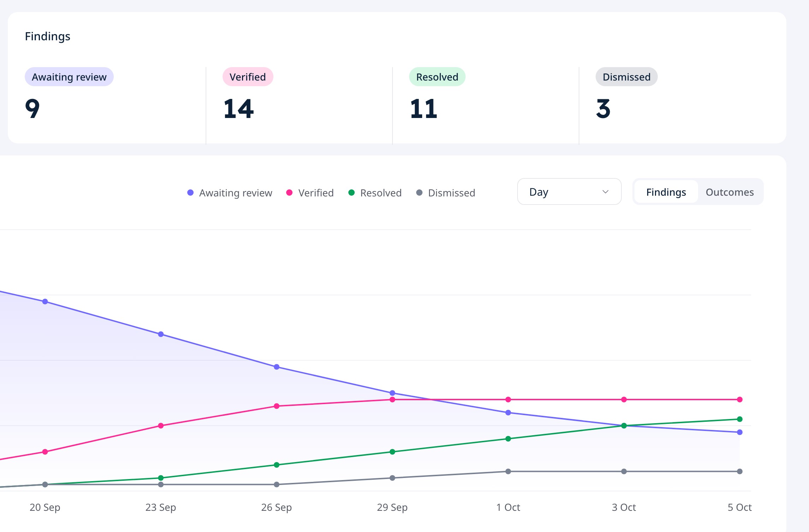Open the Day interval dropdown
Screen dimensions: 809x532
tap(569, 192)
